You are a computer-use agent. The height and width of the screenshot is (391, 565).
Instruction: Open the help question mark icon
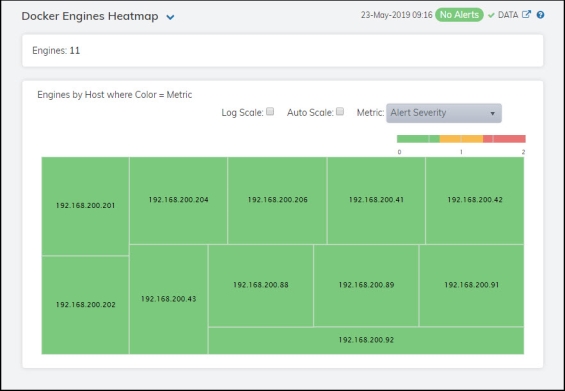[x=540, y=15]
